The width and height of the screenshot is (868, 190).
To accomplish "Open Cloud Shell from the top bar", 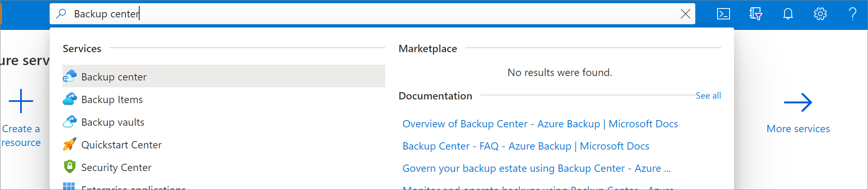I will [x=723, y=14].
